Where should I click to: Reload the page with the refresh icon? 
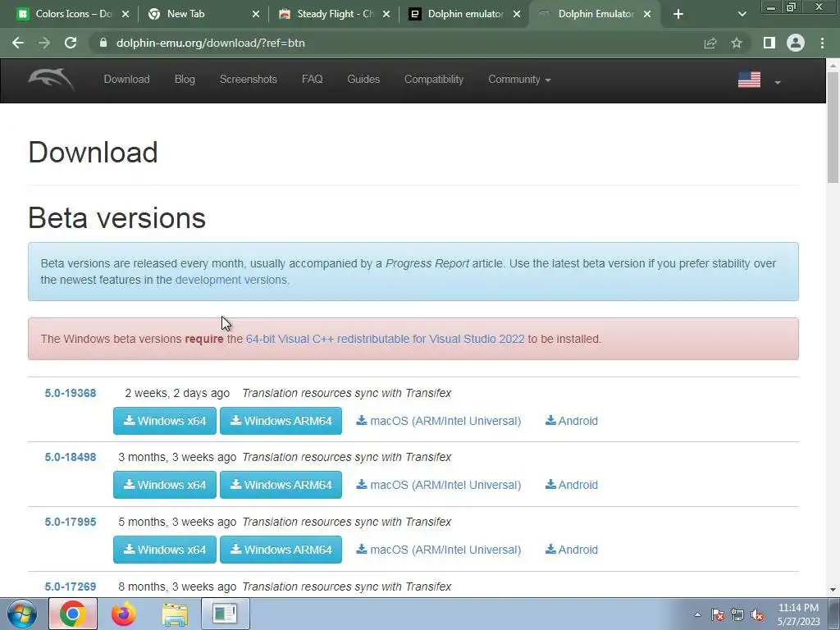point(71,43)
